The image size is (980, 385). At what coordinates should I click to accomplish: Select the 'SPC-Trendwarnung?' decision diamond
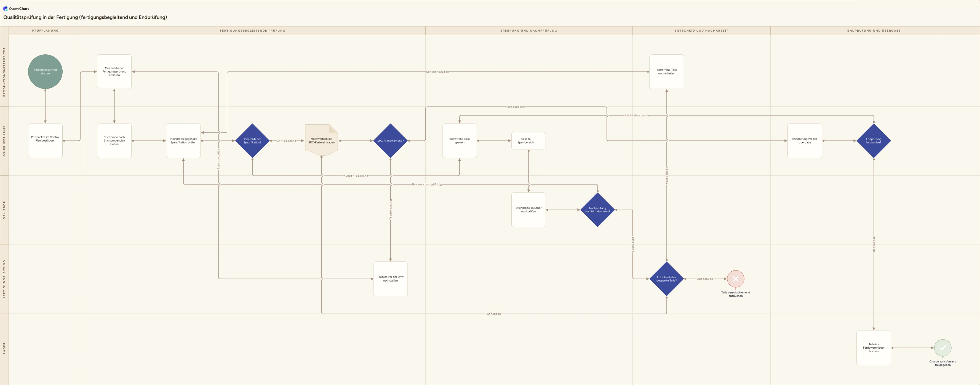tap(390, 141)
